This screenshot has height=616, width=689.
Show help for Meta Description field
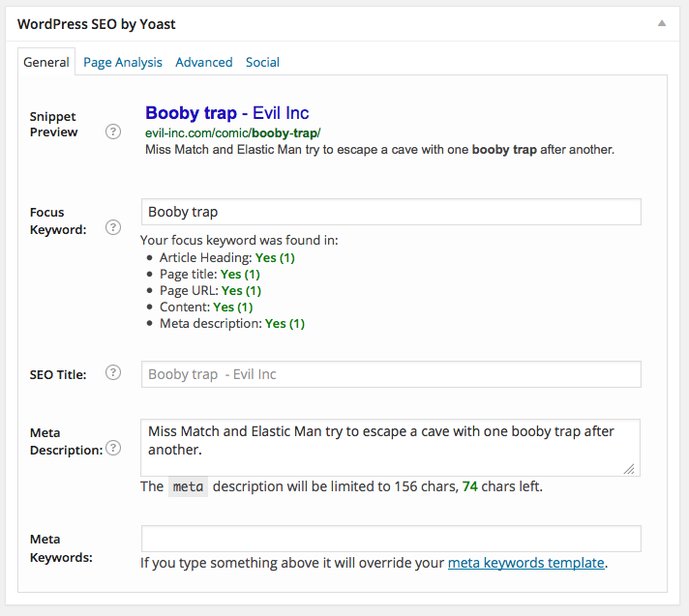[113, 448]
